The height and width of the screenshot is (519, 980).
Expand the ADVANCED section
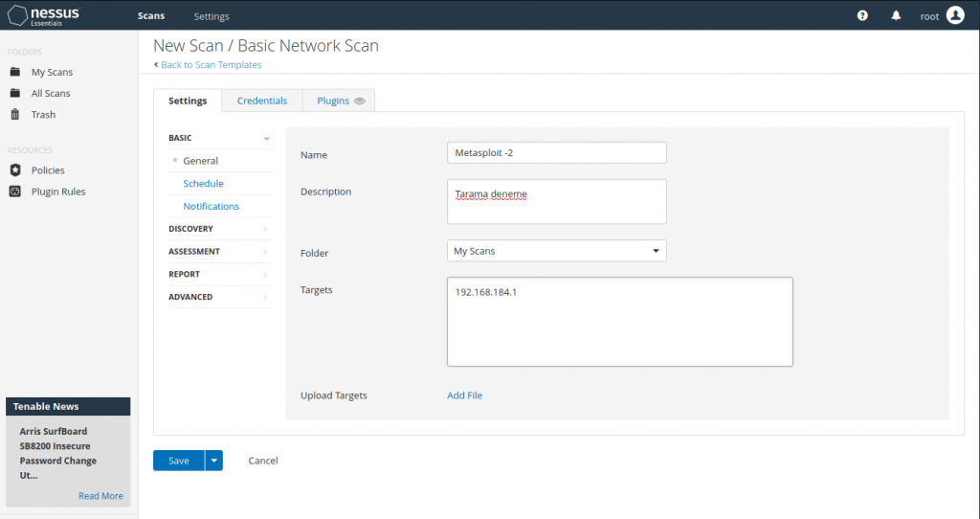point(219,297)
